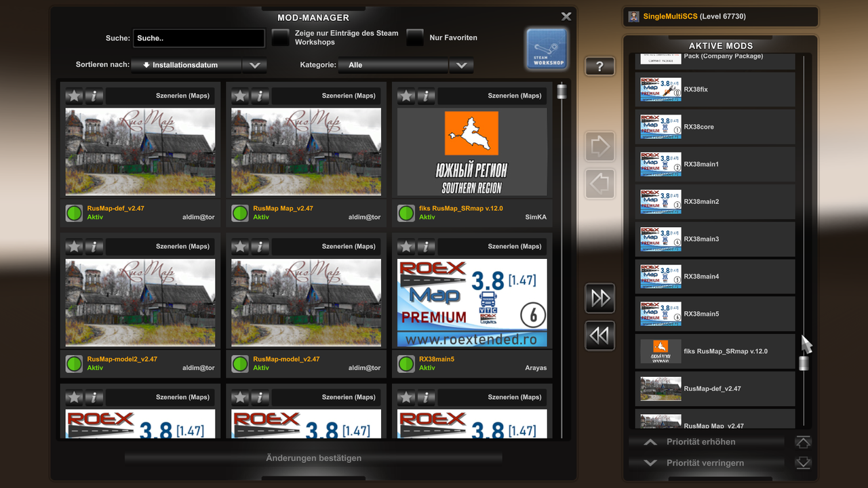
Task: Star the RusMap Map_v2.47 card
Action: point(240,96)
